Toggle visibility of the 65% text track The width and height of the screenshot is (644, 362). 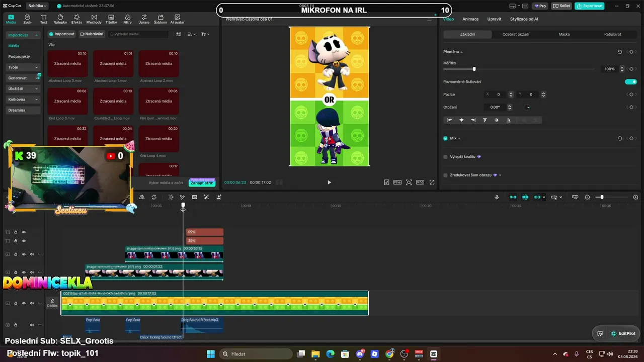[24, 232]
